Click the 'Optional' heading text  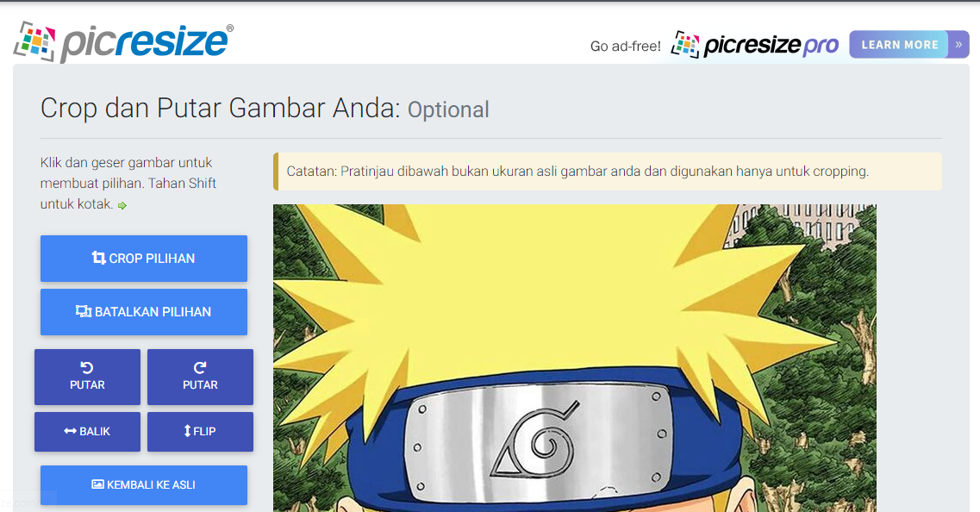click(x=448, y=110)
